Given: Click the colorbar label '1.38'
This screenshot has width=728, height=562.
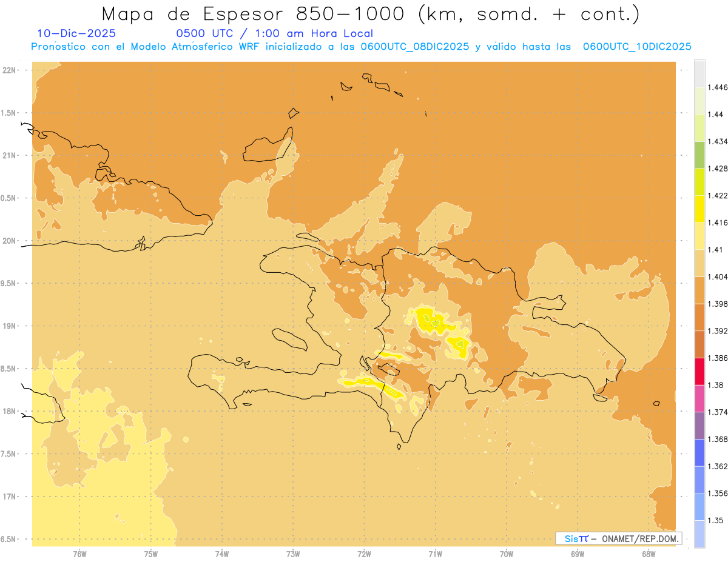Looking at the screenshot, I should click(x=715, y=385).
